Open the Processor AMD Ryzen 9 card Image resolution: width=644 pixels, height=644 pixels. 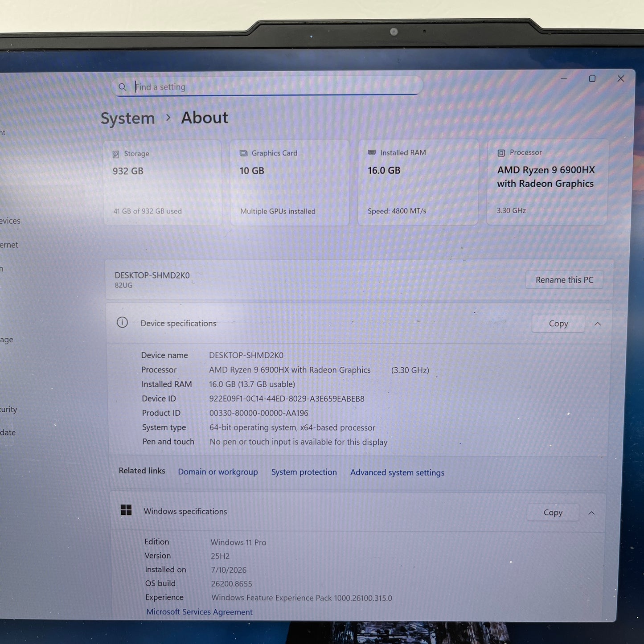click(547, 182)
